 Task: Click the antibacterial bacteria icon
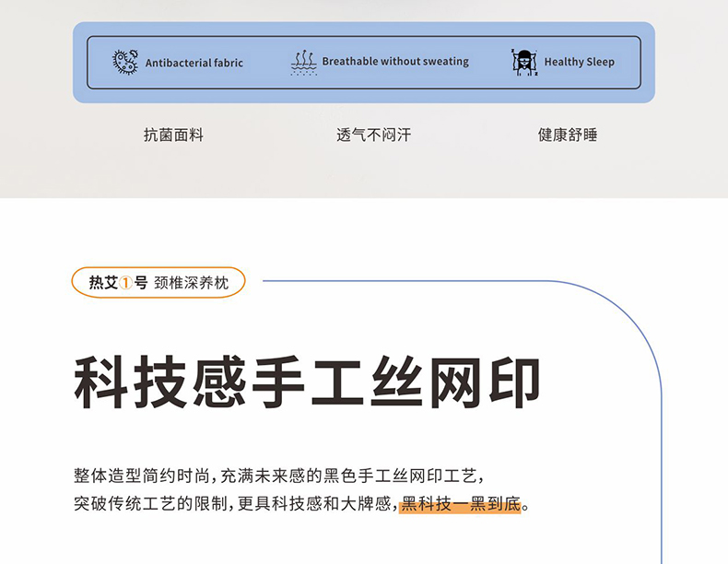124,62
